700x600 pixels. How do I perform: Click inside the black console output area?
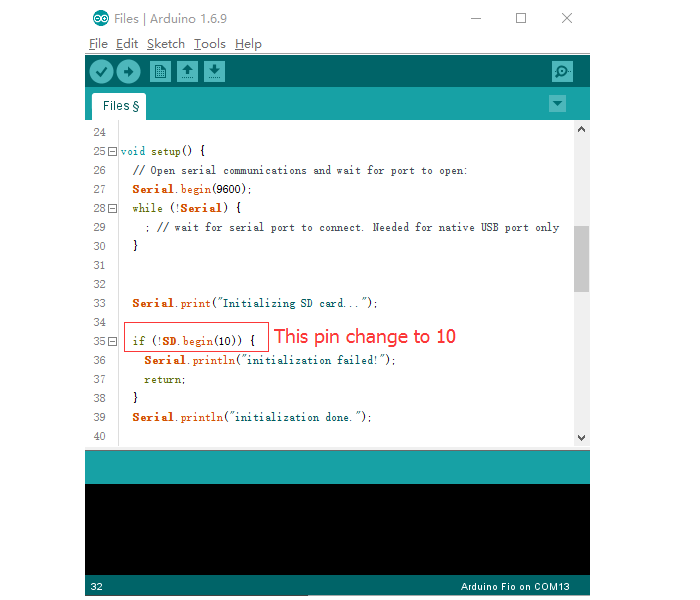(337, 529)
